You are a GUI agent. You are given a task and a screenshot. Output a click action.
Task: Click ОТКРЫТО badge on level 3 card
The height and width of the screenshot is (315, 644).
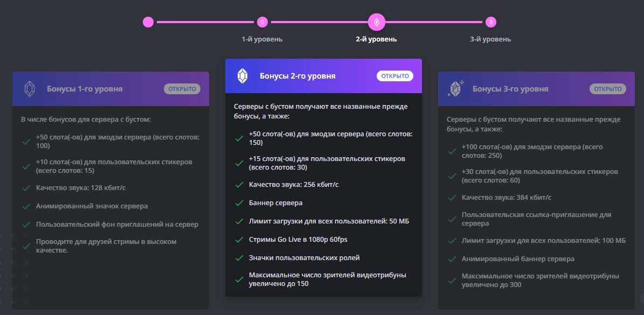click(608, 89)
